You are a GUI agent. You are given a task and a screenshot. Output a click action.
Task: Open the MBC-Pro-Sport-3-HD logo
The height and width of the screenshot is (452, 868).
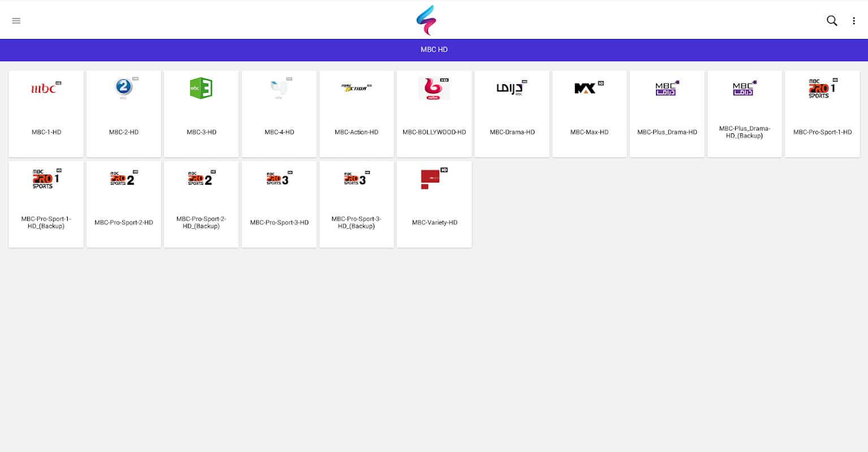(279, 179)
